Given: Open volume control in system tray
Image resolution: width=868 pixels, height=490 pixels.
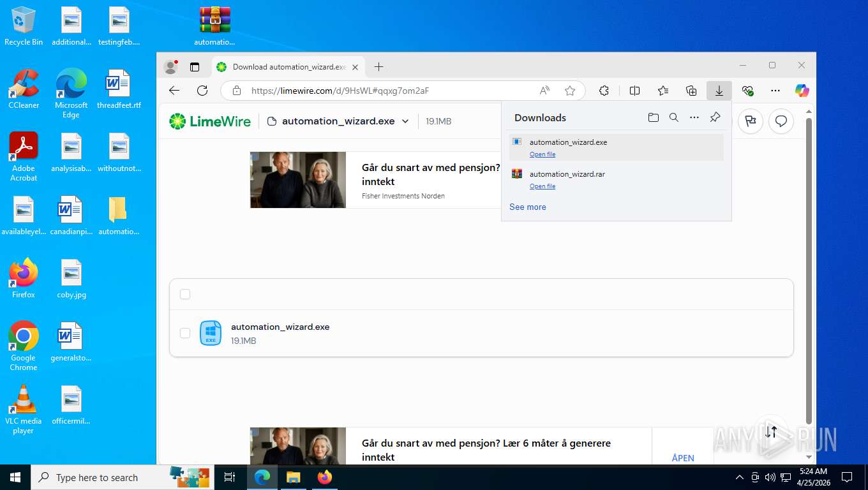Looking at the screenshot, I should coord(770,477).
